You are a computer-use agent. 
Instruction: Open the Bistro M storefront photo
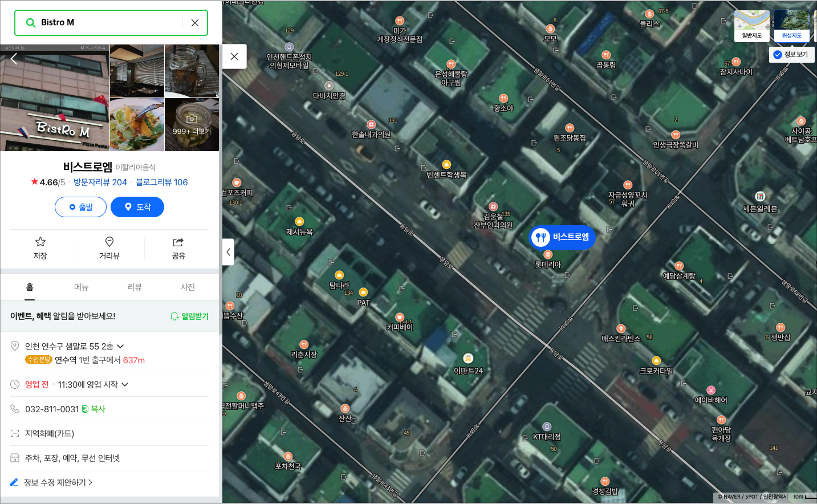tap(55, 98)
